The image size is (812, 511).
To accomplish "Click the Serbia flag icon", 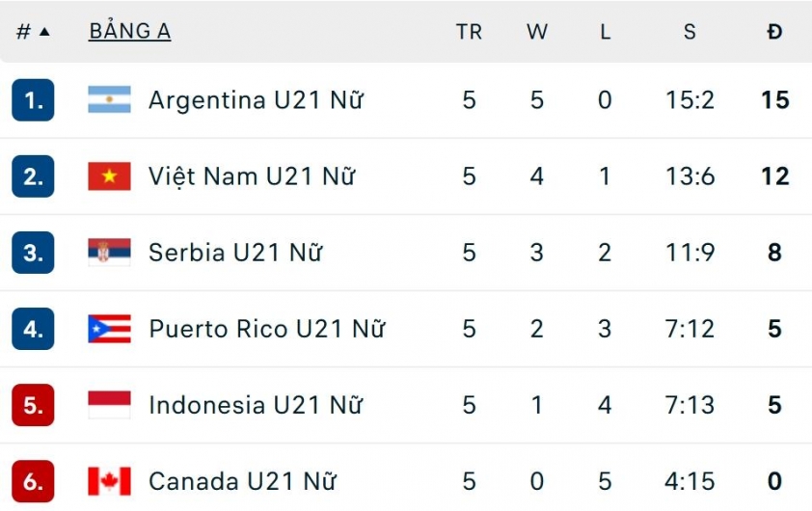I will 109,253.
